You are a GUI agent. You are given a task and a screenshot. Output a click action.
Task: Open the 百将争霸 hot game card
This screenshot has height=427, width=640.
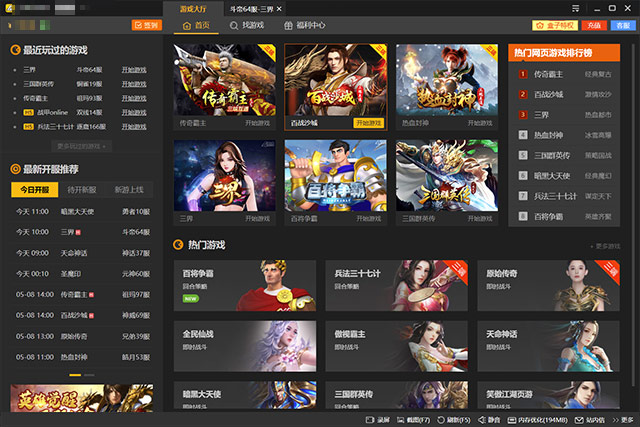click(245, 285)
